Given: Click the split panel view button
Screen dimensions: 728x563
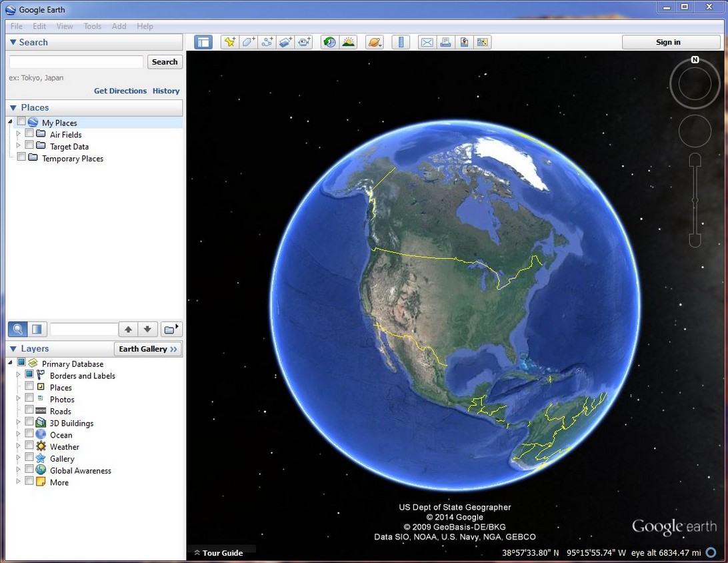Looking at the screenshot, I should pos(37,330).
